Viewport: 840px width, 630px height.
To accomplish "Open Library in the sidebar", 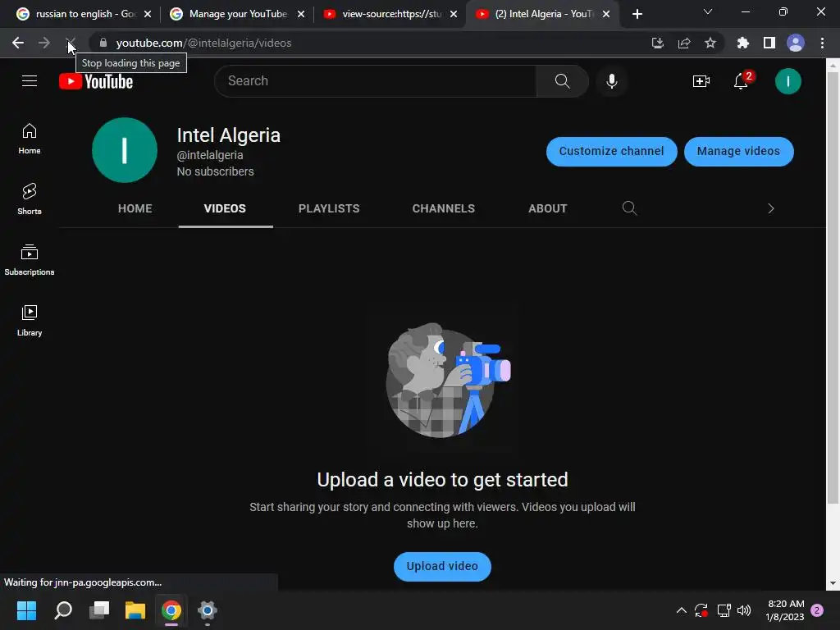I will (x=30, y=321).
